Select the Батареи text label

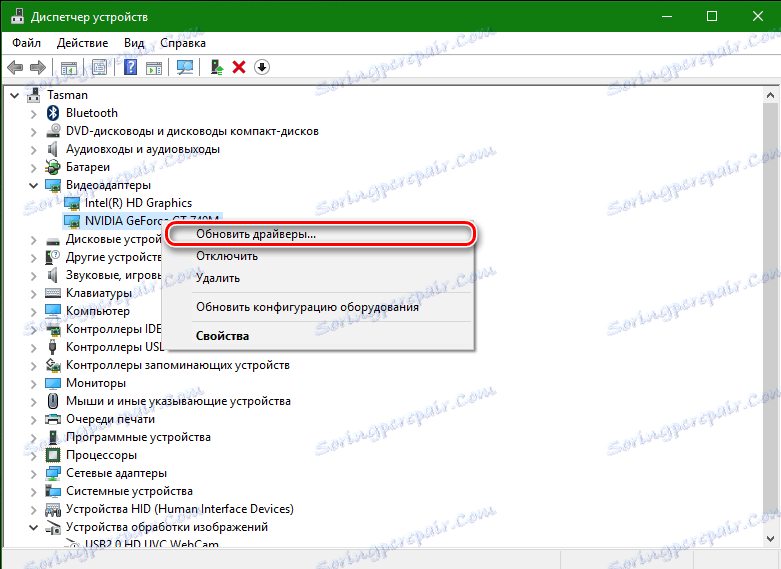pos(88,167)
